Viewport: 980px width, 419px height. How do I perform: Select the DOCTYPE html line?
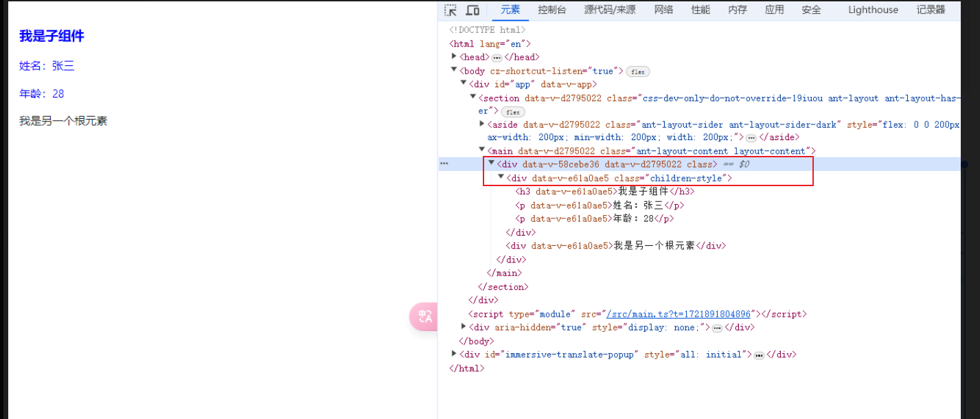pyautogui.click(x=488, y=30)
